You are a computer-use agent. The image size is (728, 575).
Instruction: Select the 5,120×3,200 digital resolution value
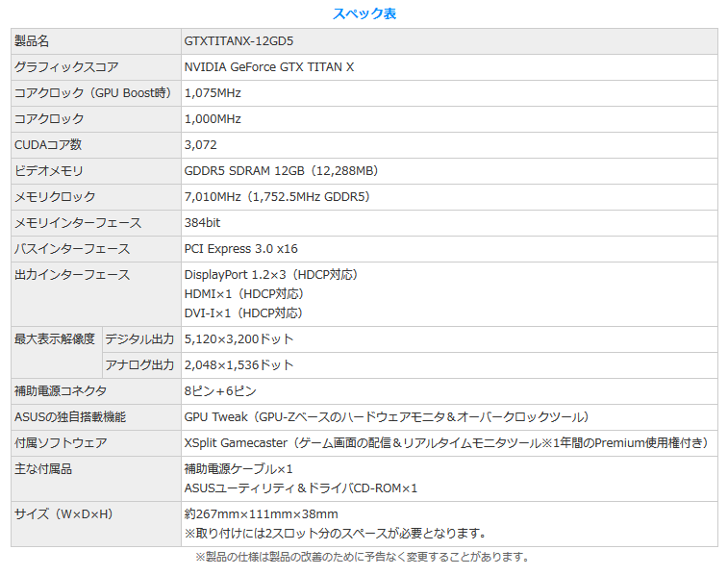[x=238, y=339]
